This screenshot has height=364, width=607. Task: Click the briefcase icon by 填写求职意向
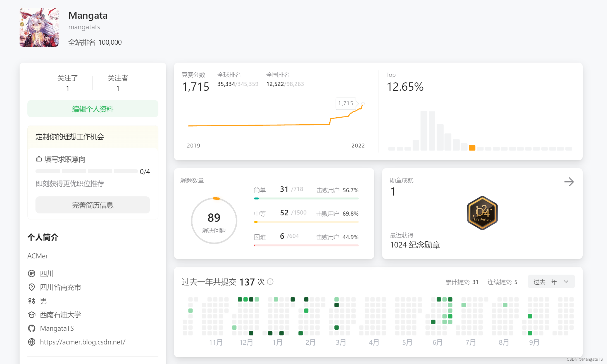coord(39,159)
